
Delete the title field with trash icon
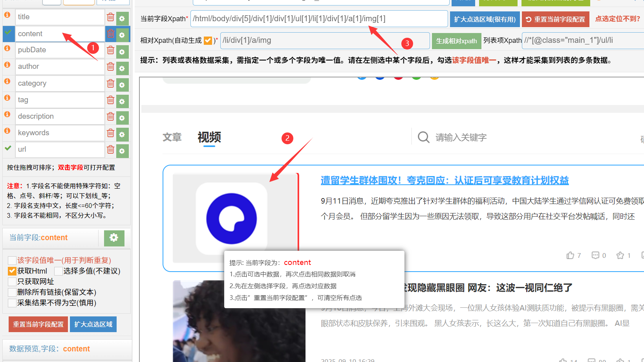(110, 17)
